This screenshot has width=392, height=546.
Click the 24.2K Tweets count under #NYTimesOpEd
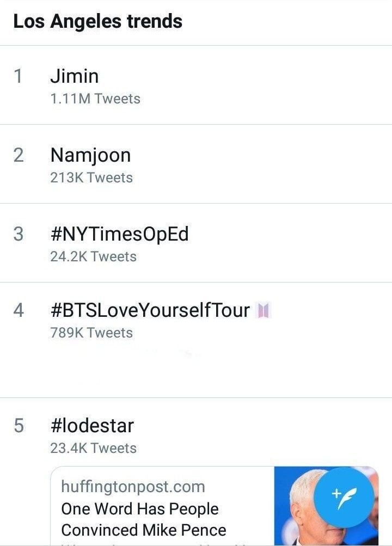pyautogui.click(x=93, y=256)
